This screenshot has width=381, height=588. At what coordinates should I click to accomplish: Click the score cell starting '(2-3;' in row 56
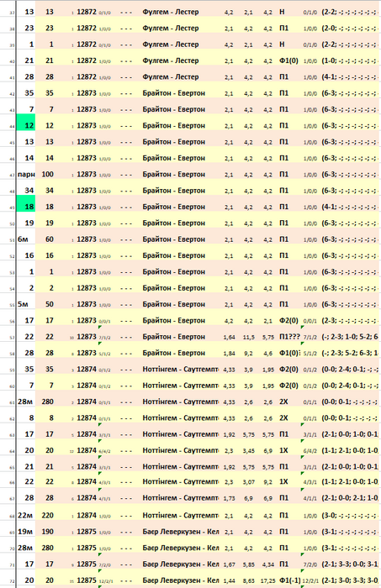[350, 321]
